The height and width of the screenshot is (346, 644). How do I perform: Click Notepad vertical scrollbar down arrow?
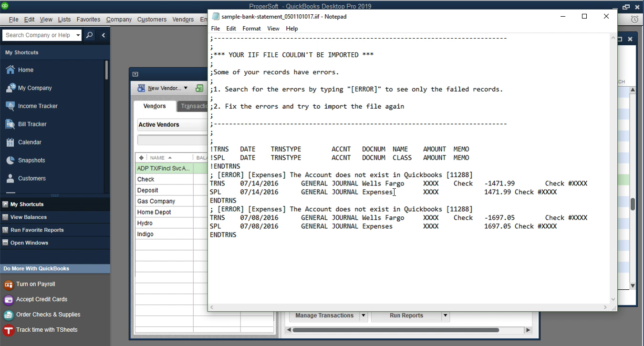[613, 299]
